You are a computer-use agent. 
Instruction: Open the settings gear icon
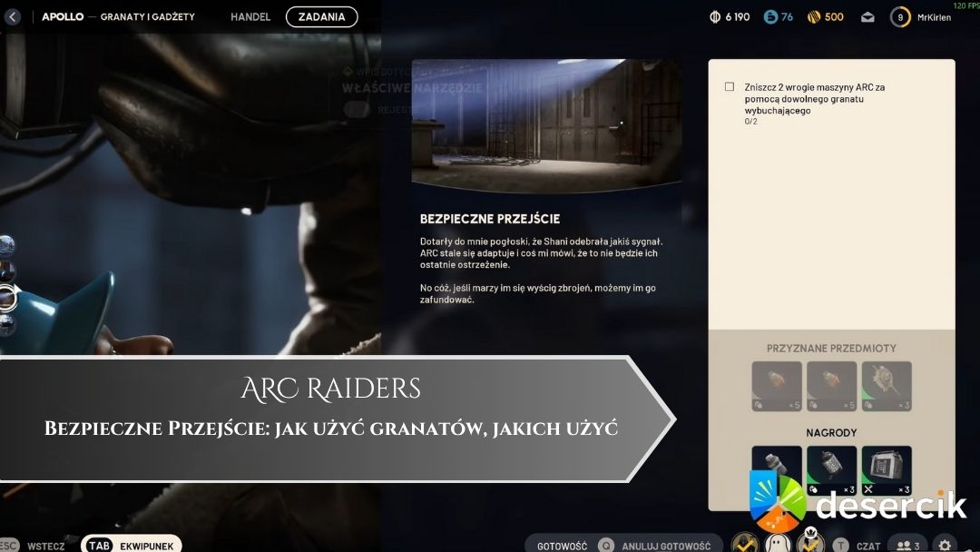pyautogui.click(x=945, y=546)
